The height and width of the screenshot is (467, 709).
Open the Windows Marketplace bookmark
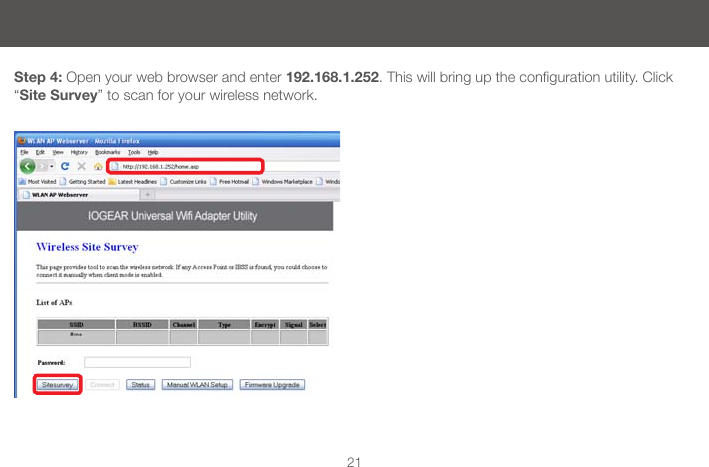tap(283, 182)
